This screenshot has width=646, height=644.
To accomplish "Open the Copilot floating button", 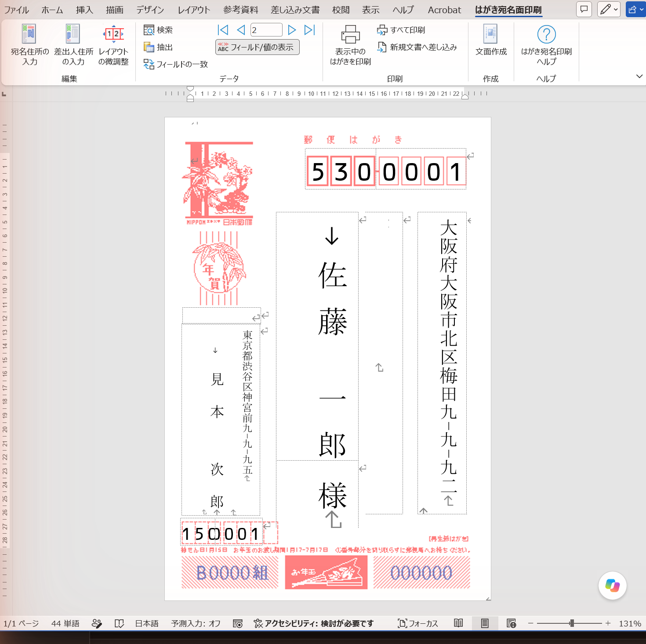I will click(x=612, y=586).
